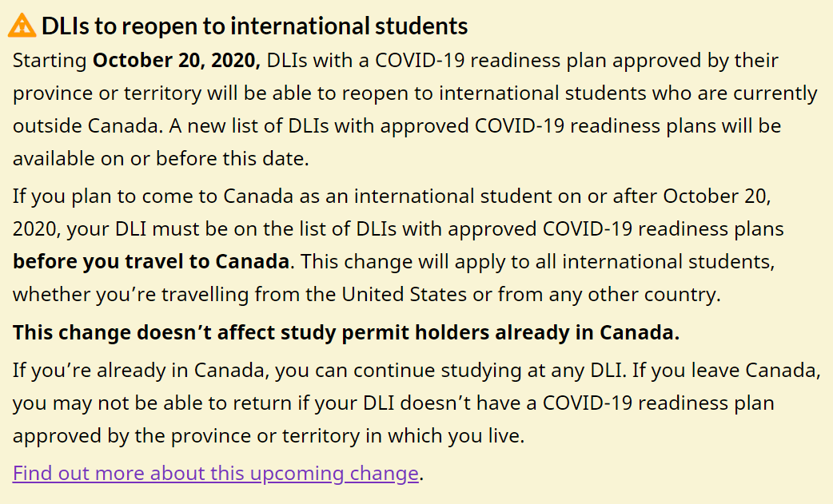The width and height of the screenshot is (833, 504).
Task: Click the bold 'October 20, 2020,' date text
Action: pyautogui.click(x=177, y=61)
